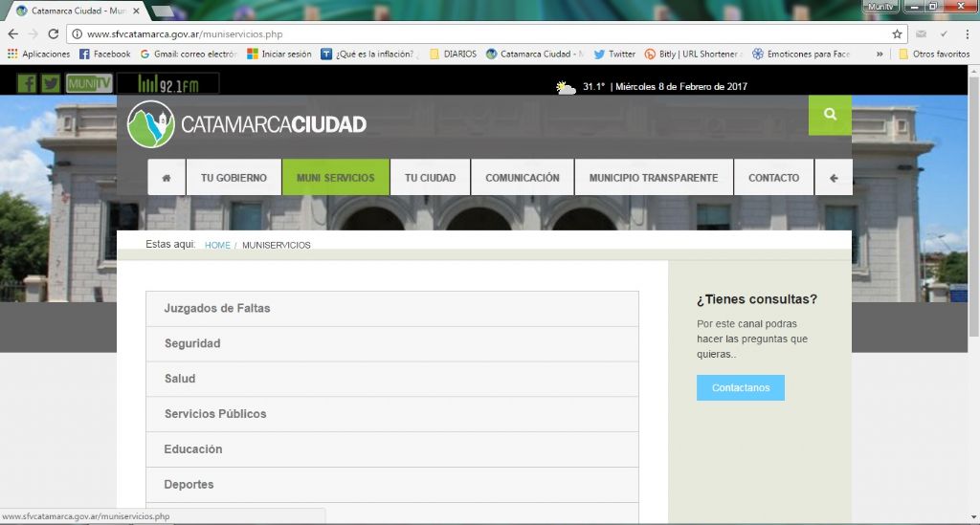Expand the Educación accordion row
Viewport: 980px width, 525px height.
[x=391, y=449]
